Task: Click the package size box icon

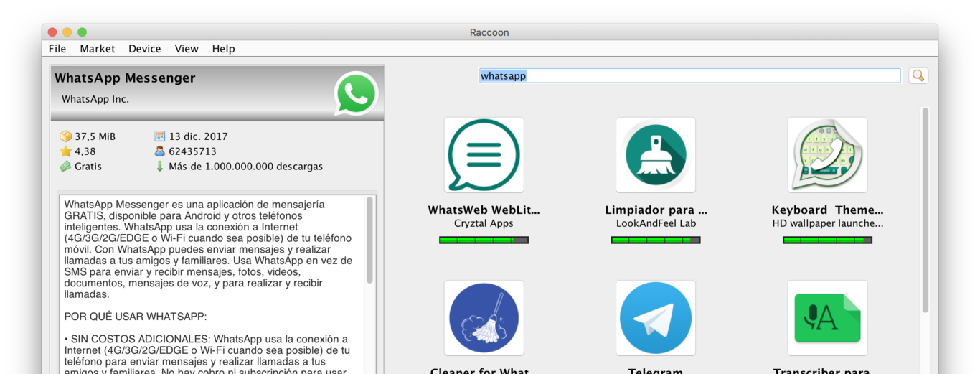Action: (66, 136)
